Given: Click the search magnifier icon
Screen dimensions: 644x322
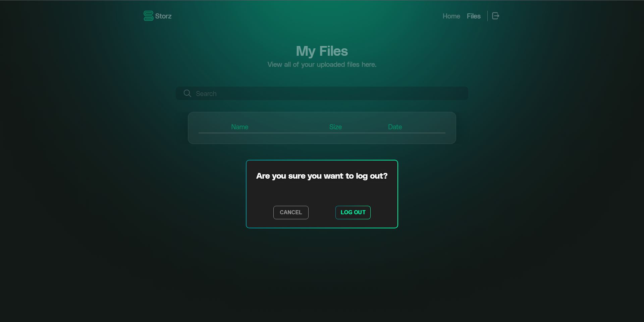Looking at the screenshot, I should click(187, 93).
